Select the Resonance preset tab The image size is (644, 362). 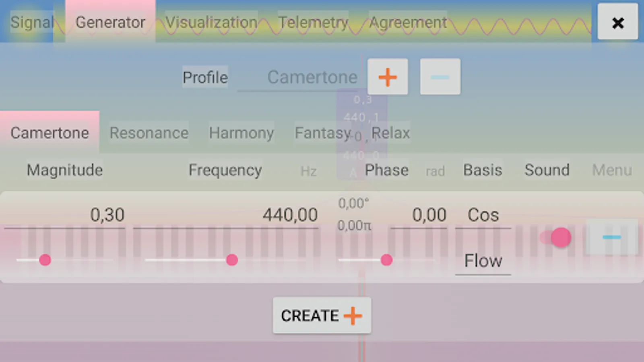click(x=149, y=133)
